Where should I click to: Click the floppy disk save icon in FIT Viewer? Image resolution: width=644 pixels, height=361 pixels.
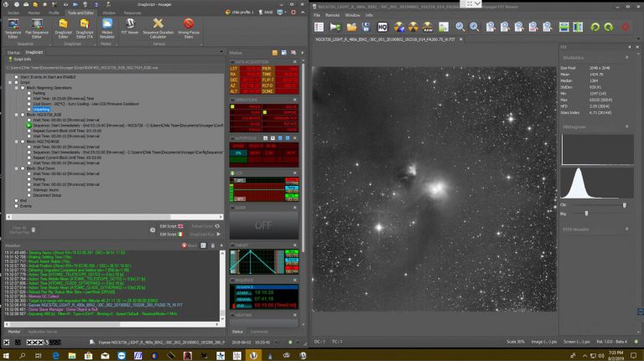point(366,27)
